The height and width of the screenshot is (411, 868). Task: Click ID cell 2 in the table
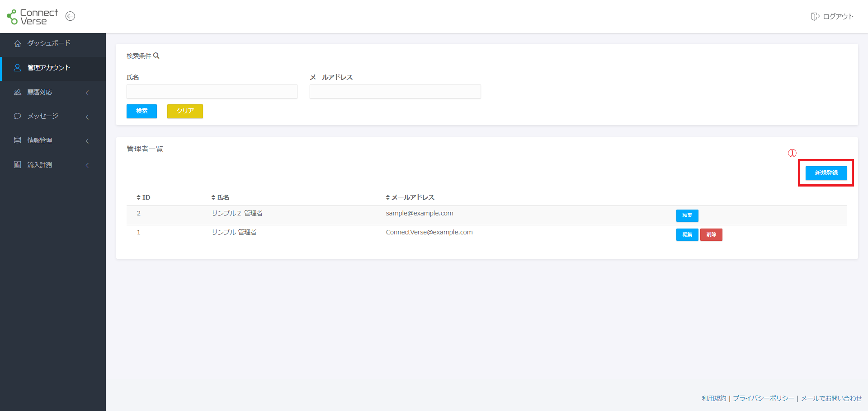139,213
